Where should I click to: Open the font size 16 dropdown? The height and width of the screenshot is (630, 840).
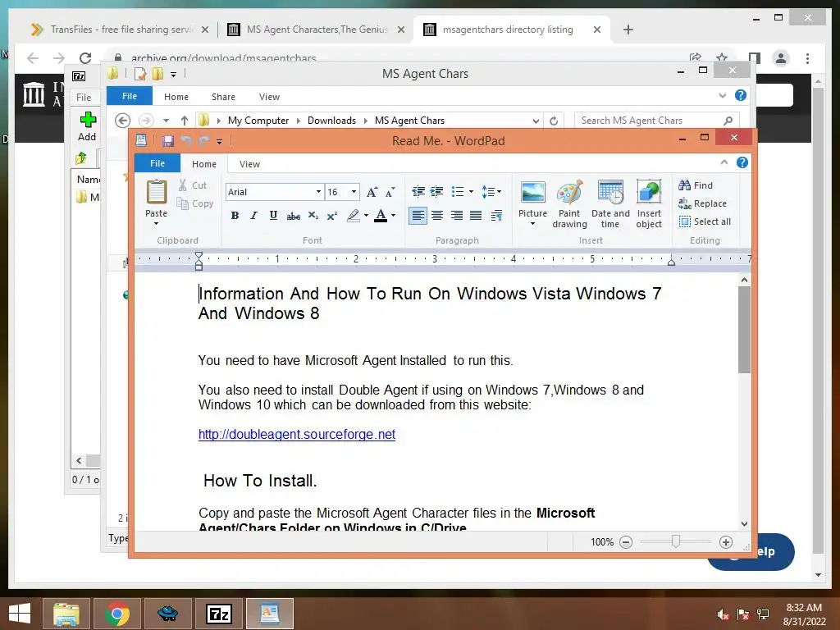[354, 192]
